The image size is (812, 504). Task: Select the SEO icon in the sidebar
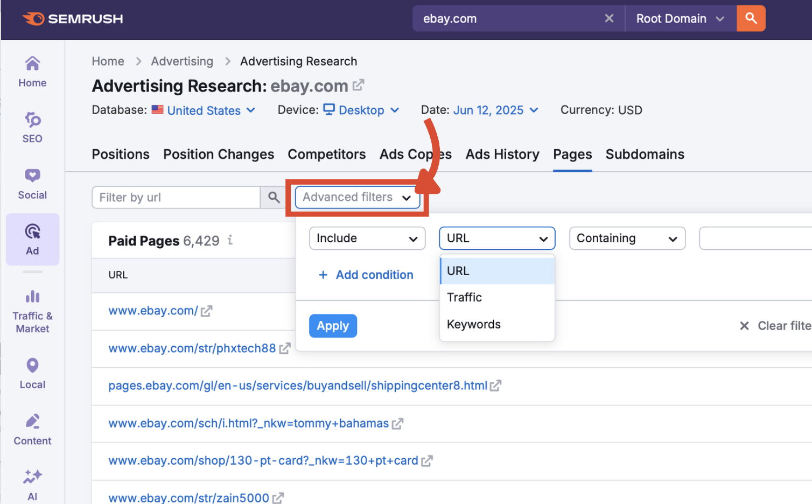[32, 127]
